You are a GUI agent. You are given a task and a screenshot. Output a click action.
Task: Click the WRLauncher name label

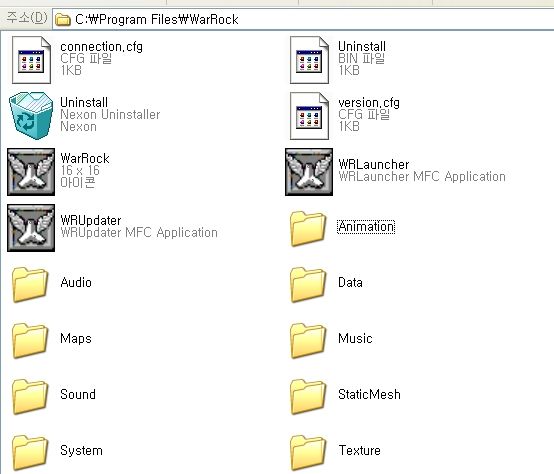(x=373, y=164)
